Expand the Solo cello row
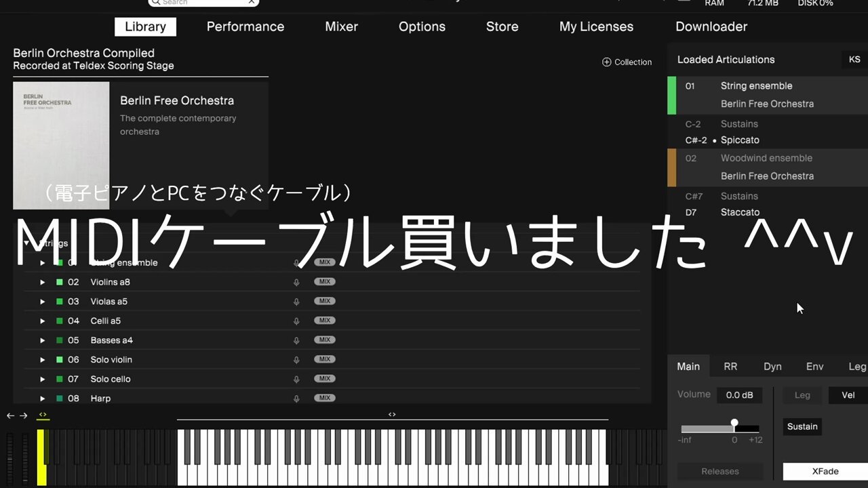The image size is (868, 488). (43, 379)
